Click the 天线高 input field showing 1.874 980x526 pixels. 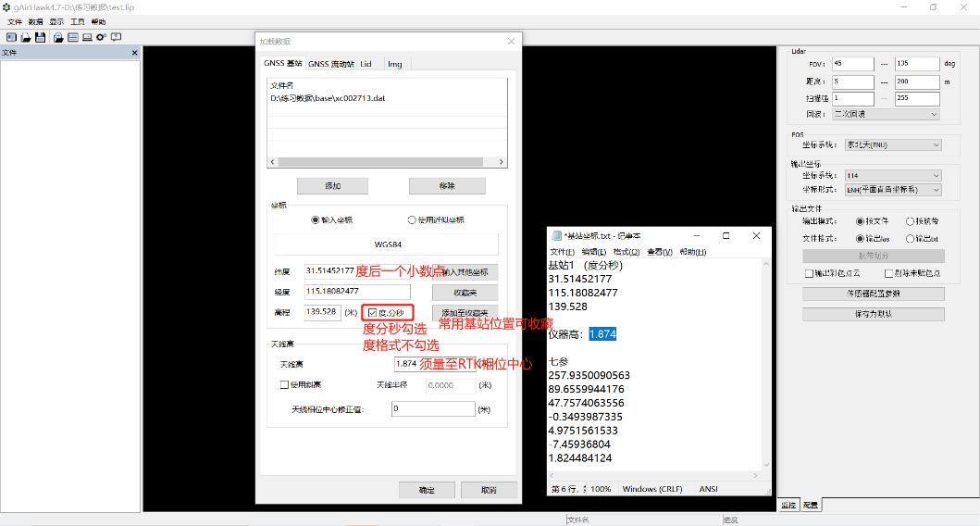(x=434, y=364)
